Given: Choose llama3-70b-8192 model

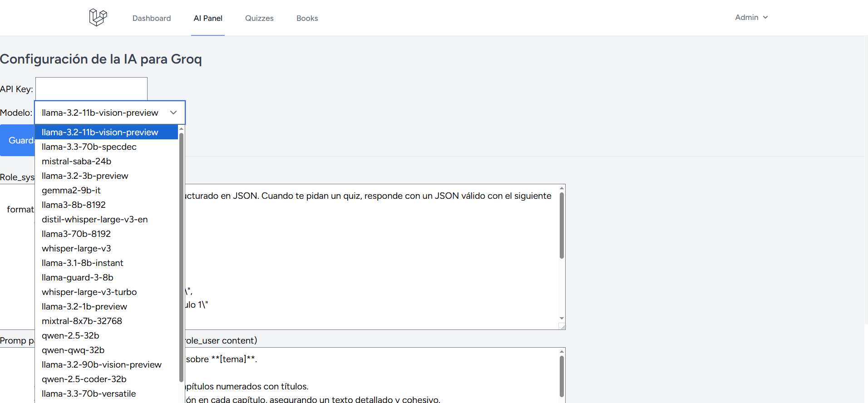Looking at the screenshot, I should point(106,234).
